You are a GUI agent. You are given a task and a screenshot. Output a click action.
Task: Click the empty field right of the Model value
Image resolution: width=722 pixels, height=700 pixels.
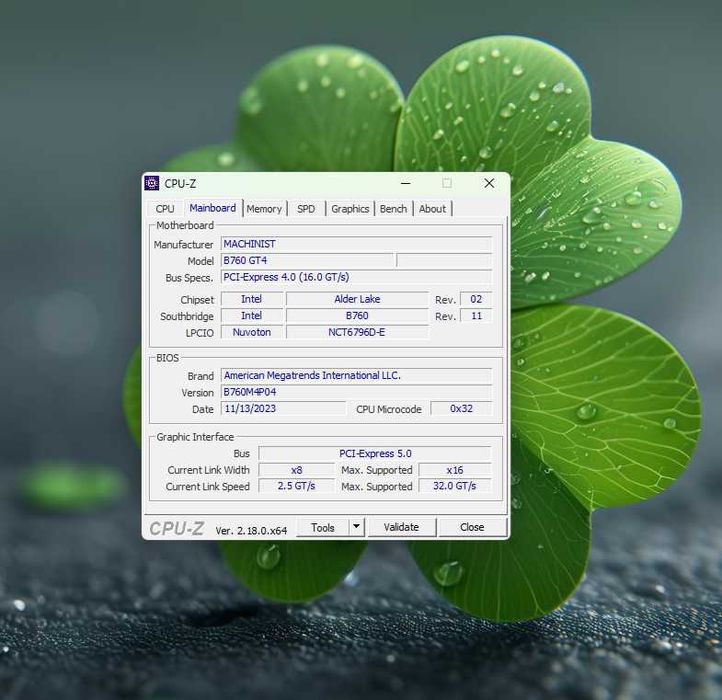(x=444, y=260)
